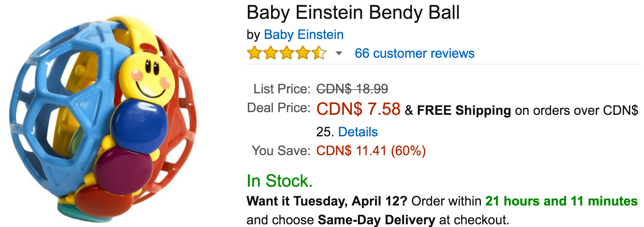Click the Want it Tuesday, April 12 text
The image size is (644, 227).
point(327,201)
